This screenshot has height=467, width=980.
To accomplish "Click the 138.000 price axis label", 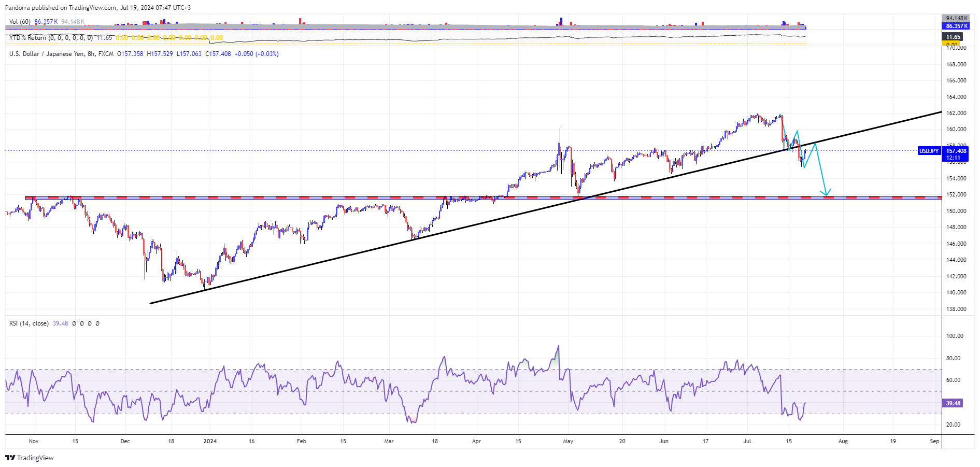I will tap(956, 309).
